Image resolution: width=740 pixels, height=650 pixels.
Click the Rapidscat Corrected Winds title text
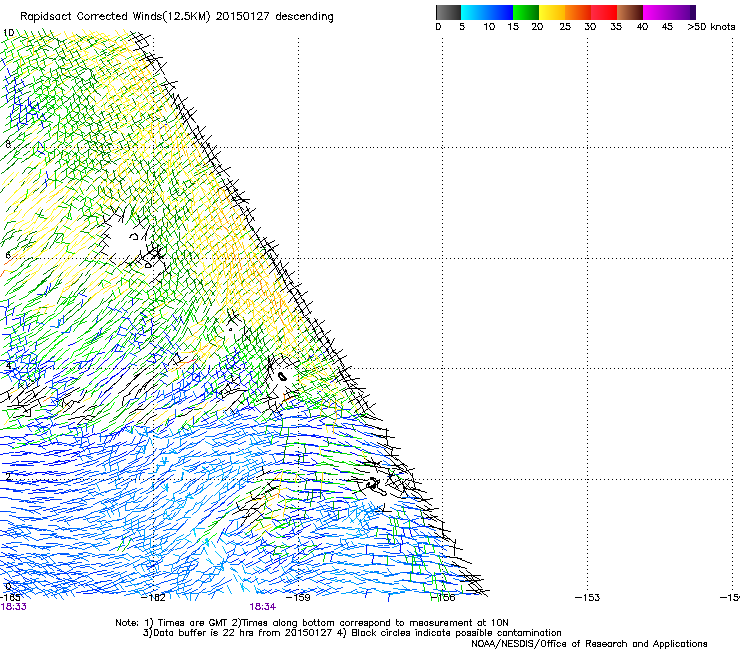[177, 17]
